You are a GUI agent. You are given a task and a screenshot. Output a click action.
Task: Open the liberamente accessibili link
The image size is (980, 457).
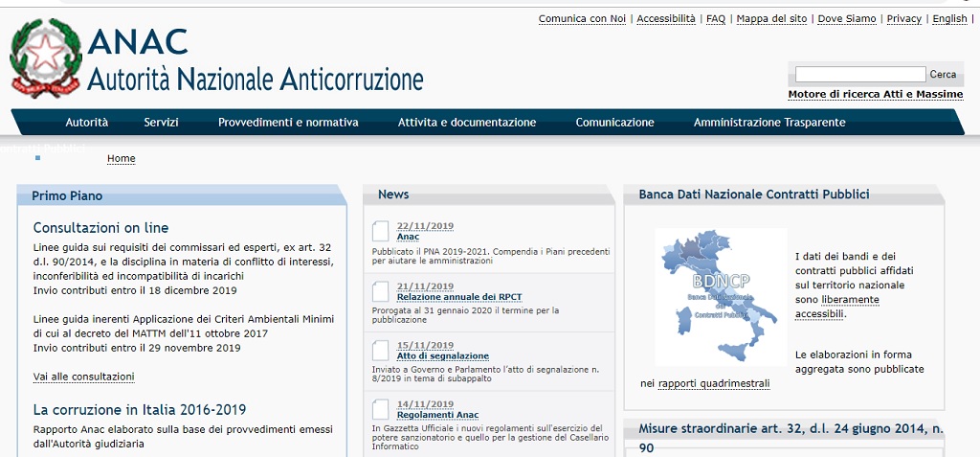(x=837, y=307)
